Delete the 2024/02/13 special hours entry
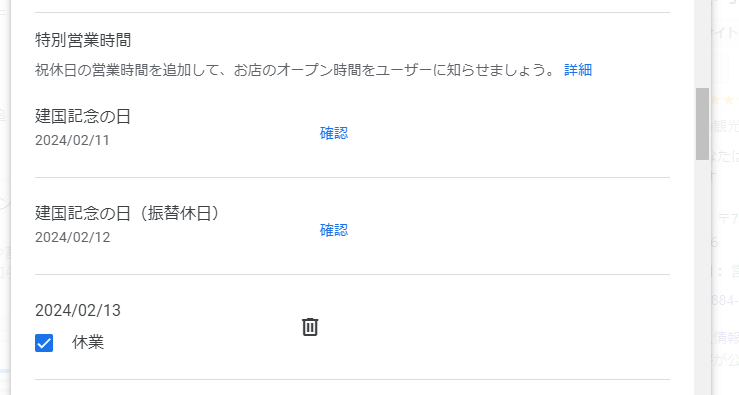The height and width of the screenshot is (395, 739). point(310,327)
